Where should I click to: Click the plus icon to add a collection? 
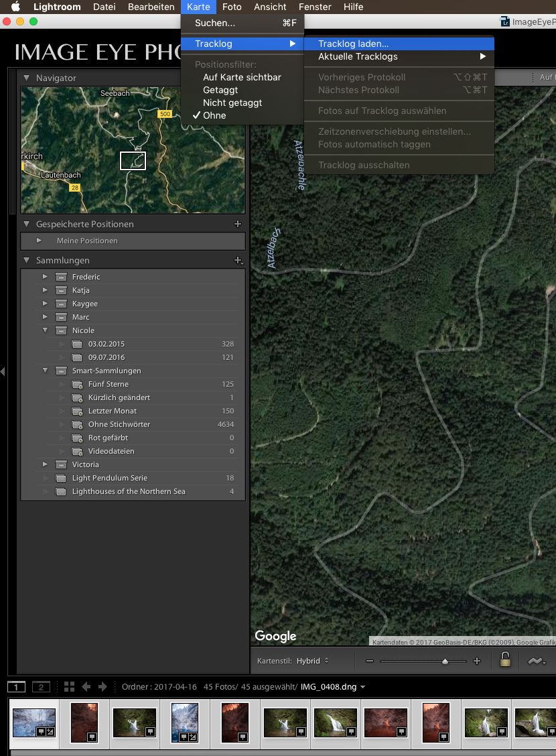pyautogui.click(x=238, y=260)
